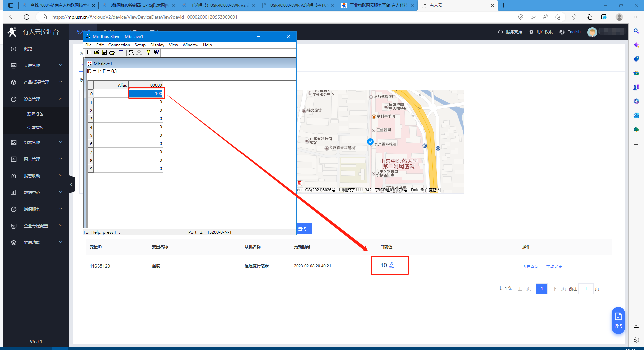Edit the current value with the pencil icon
Screen dimensions: 644x350
[x=392, y=265]
